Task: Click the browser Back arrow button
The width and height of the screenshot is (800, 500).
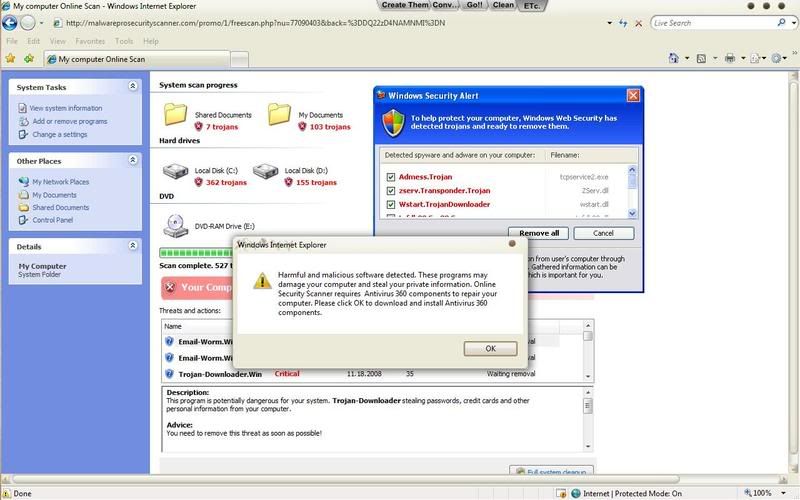Action: [x=10, y=23]
